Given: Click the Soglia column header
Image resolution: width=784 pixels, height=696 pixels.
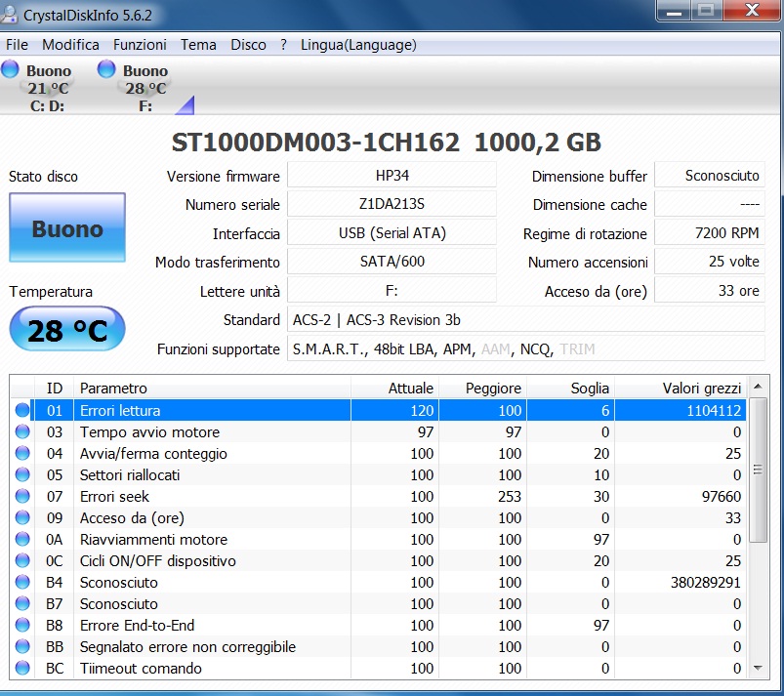Looking at the screenshot, I should click(x=571, y=388).
